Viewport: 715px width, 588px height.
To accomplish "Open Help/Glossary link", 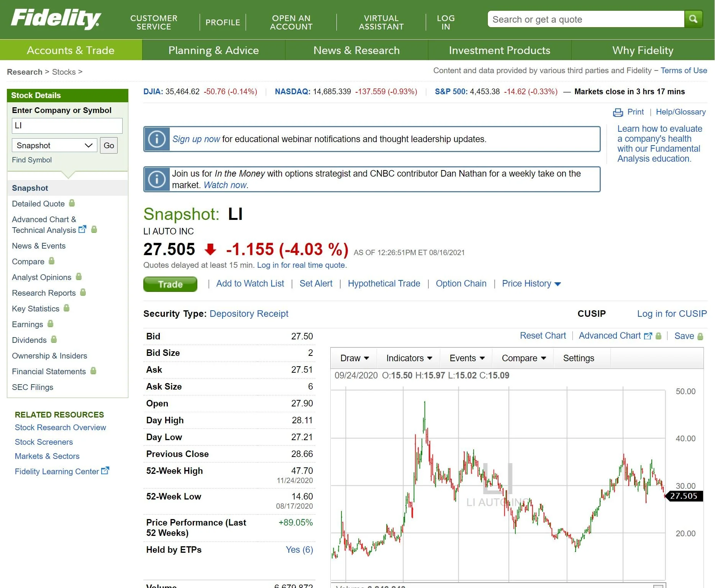I will pos(681,112).
